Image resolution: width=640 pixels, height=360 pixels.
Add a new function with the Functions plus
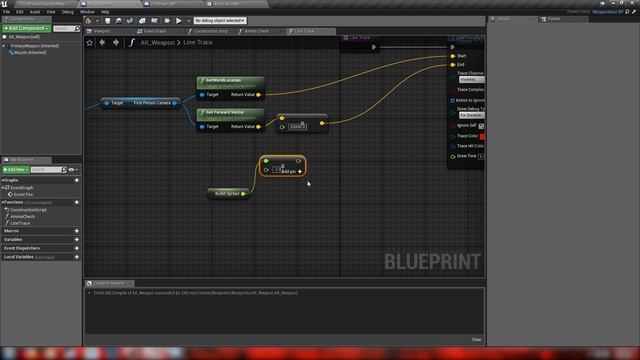77,202
